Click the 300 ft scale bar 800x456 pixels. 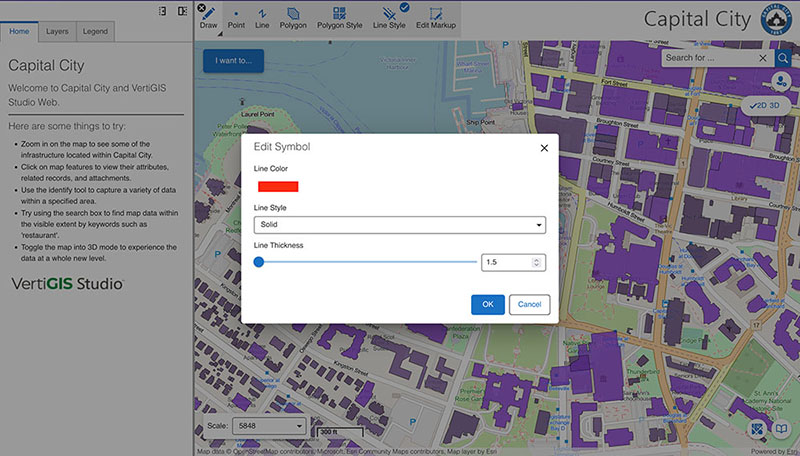pyautogui.click(x=340, y=433)
